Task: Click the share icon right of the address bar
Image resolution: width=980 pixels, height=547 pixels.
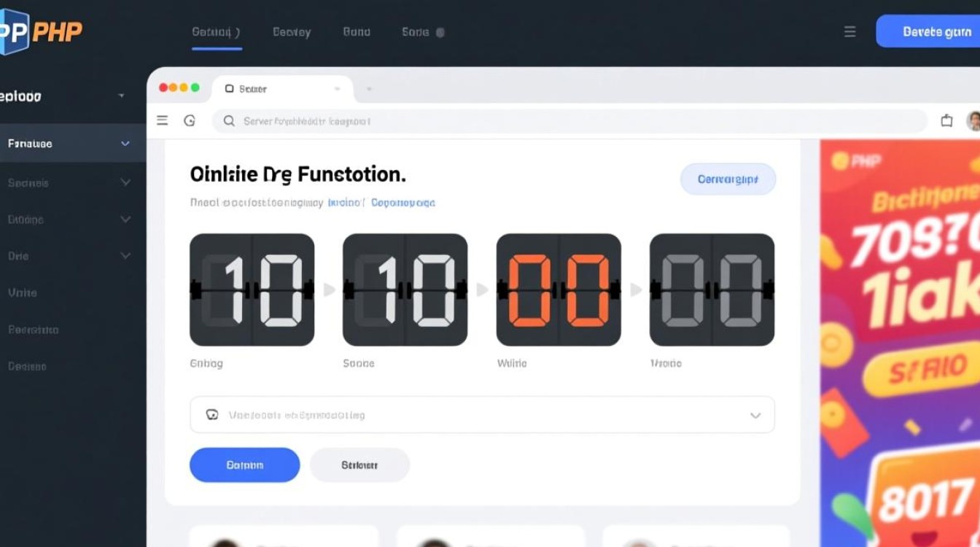Action: coord(946,121)
